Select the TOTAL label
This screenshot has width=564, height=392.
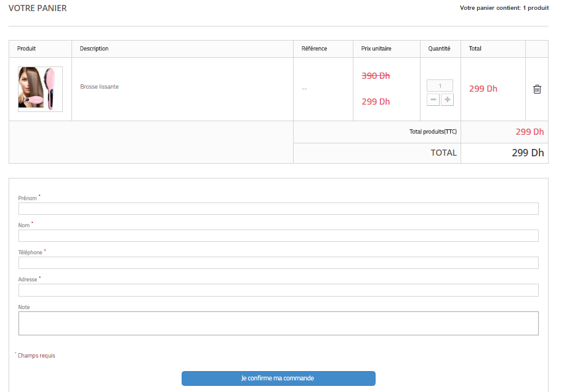443,153
